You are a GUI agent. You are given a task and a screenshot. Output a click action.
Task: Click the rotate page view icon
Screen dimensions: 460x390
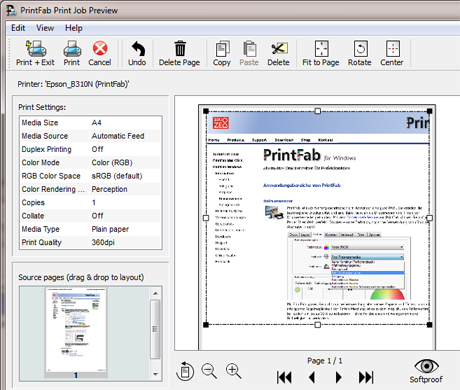(x=185, y=371)
